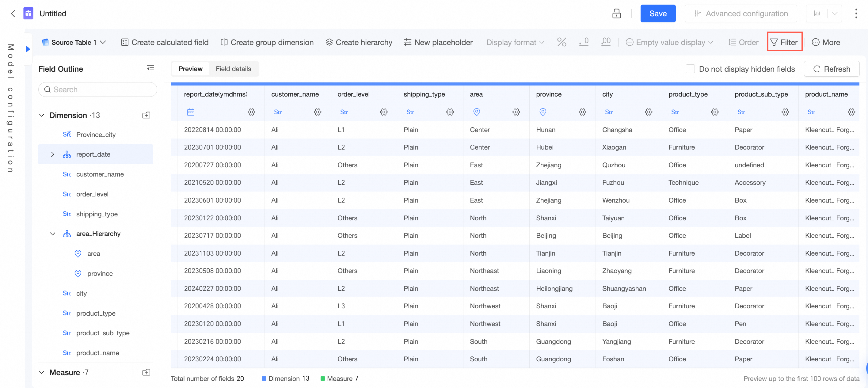This screenshot has height=388, width=868.
Task: Open settings gear for customer_name column
Action: coord(318,112)
